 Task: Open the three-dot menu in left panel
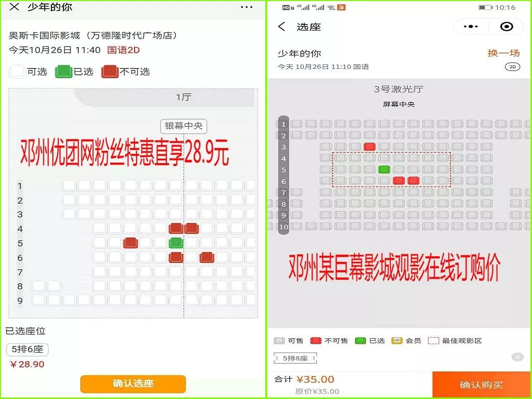pos(247,7)
